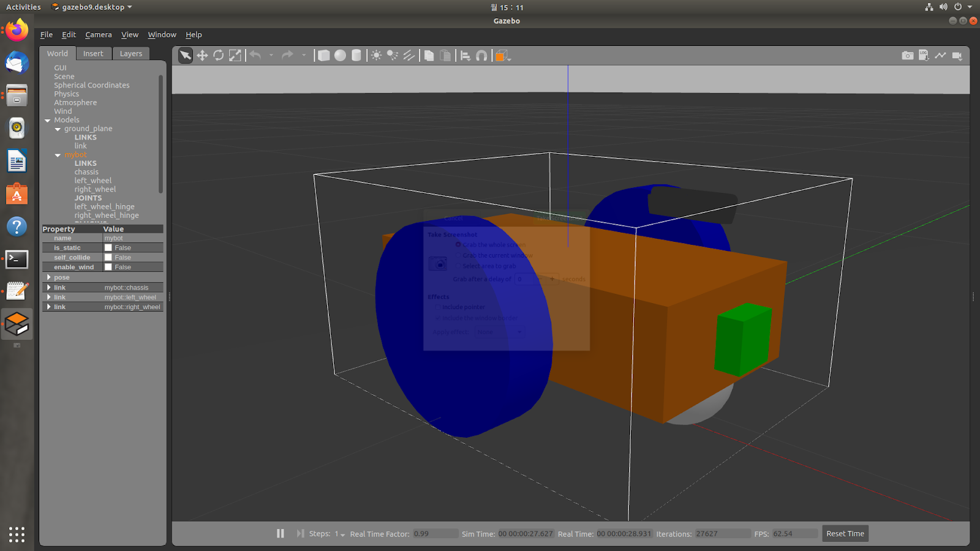The image size is (980, 551).
Task: Open the Window menu
Action: click(162, 35)
